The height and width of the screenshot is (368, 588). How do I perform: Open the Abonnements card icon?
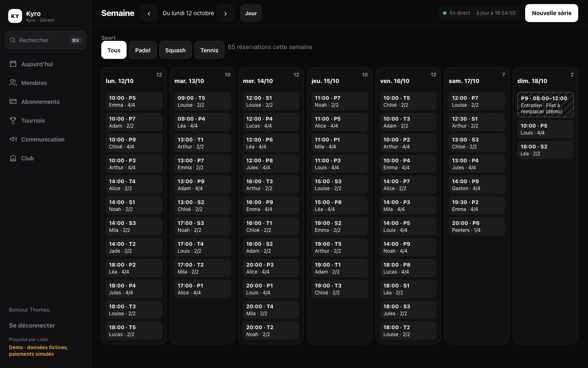13,101
